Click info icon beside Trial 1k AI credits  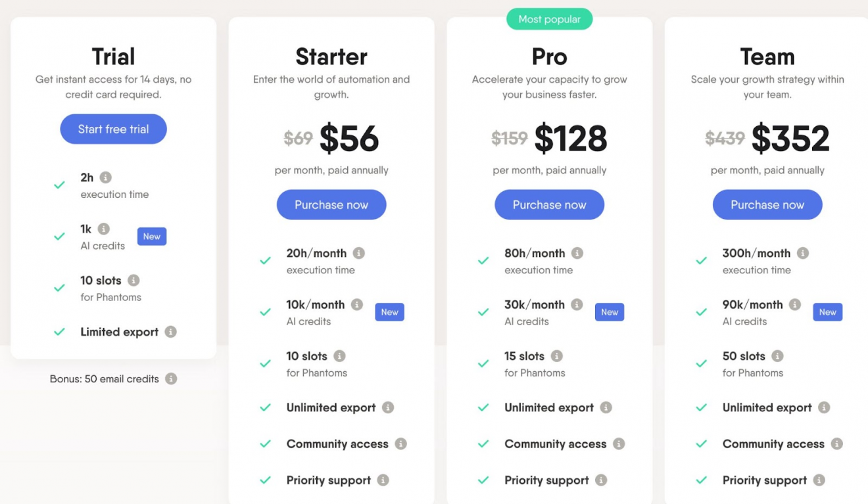pos(103,229)
